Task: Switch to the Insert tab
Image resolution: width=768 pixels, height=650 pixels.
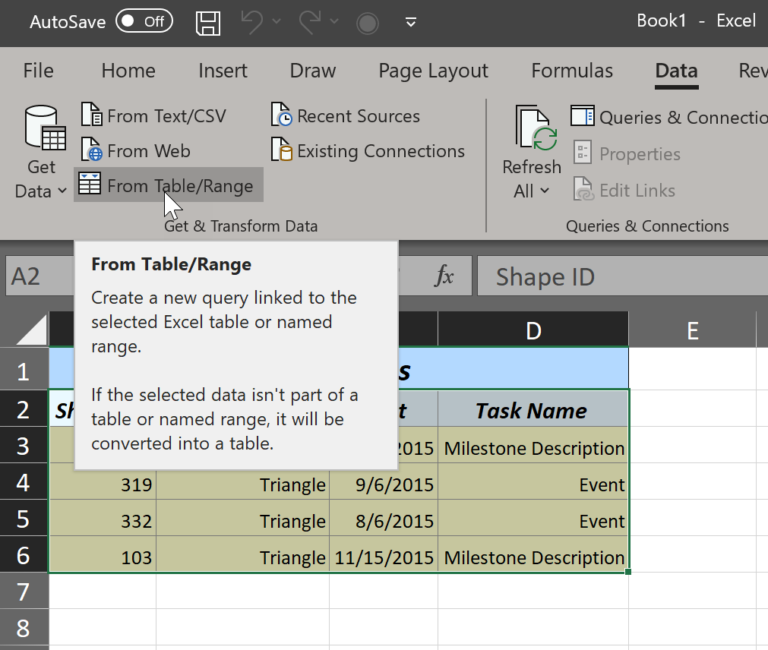Action: click(x=222, y=71)
